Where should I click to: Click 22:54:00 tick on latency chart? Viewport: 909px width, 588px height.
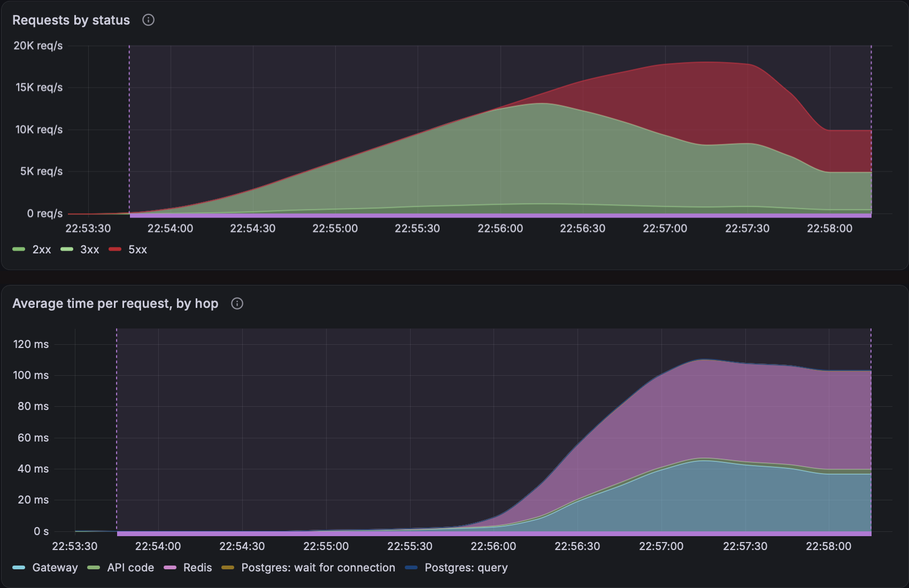(x=158, y=546)
